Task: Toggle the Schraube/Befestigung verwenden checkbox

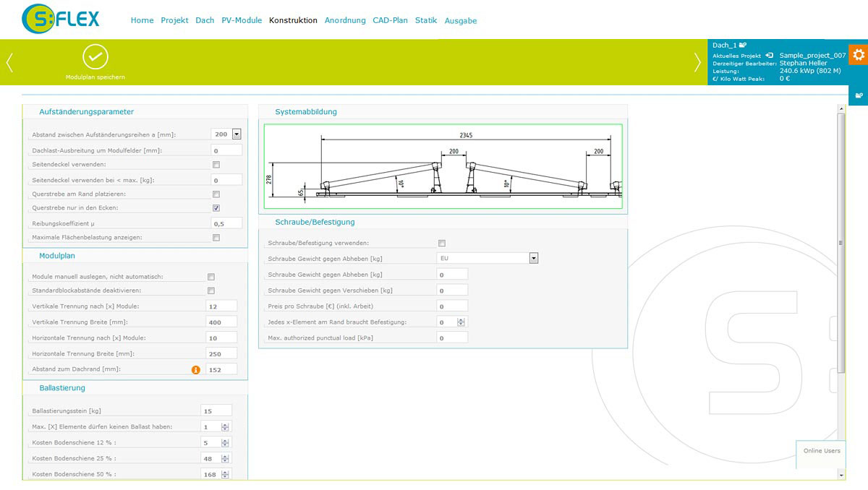Action: [x=442, y=243]
